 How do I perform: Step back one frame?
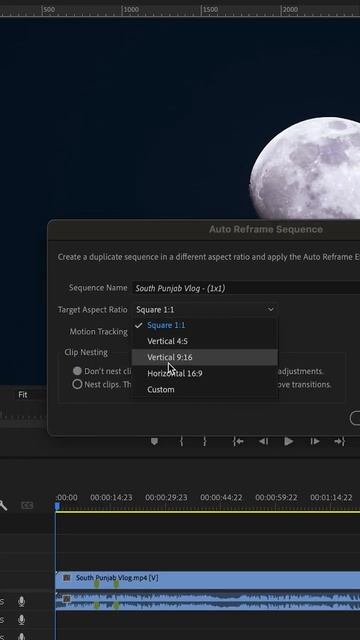coord(264,441)
